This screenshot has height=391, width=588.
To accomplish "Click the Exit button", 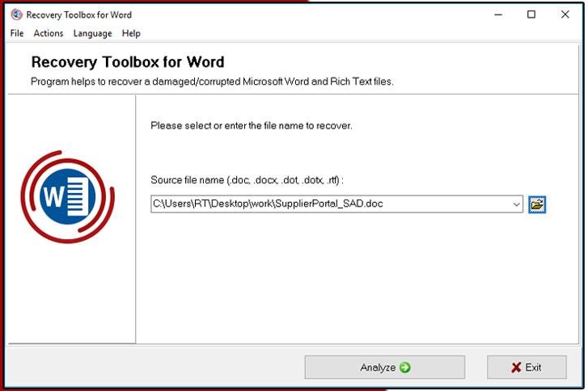I will 527,367.
